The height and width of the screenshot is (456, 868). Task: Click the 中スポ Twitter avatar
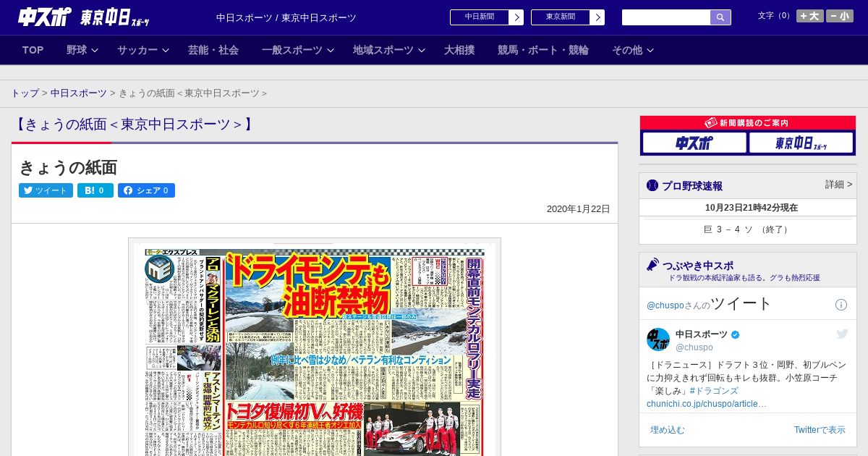pyautogui.click(x=658, y=339)
